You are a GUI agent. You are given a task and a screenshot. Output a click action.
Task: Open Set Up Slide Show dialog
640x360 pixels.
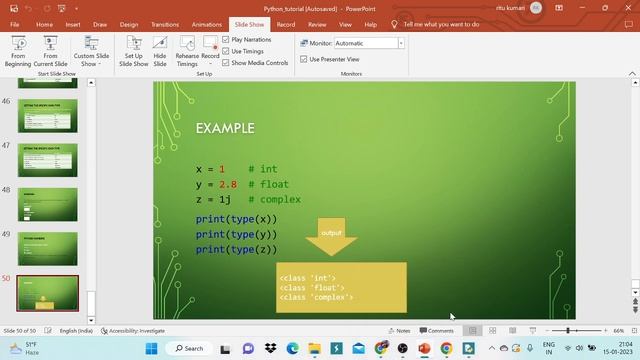click(133, 51)
